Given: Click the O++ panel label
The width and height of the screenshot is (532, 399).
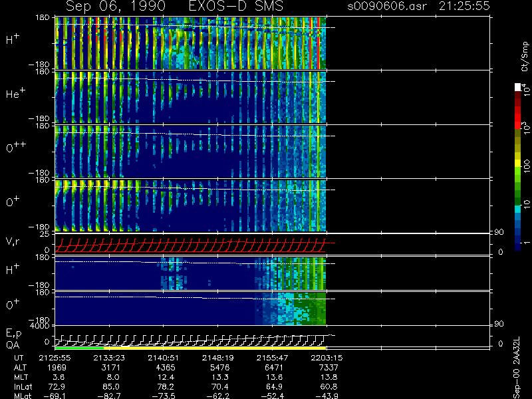Looking at the screenshot, I should 16,147.
